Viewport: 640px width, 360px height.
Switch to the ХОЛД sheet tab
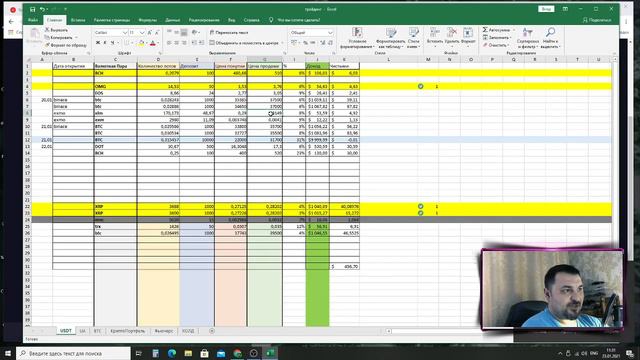[x=188, y=331]
